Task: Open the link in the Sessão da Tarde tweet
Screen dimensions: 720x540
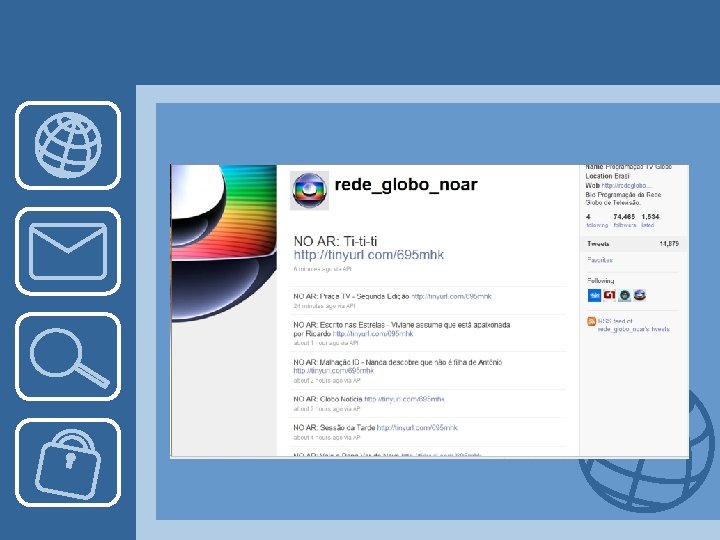Action: pyautogui.click(x=417, y=428)
